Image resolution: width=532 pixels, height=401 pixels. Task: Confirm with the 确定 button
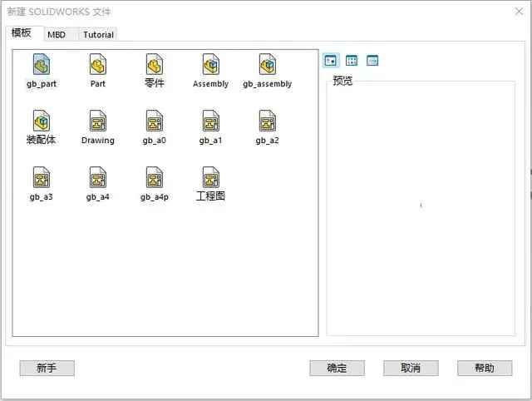pyautogui.click(x=337, y=368)
